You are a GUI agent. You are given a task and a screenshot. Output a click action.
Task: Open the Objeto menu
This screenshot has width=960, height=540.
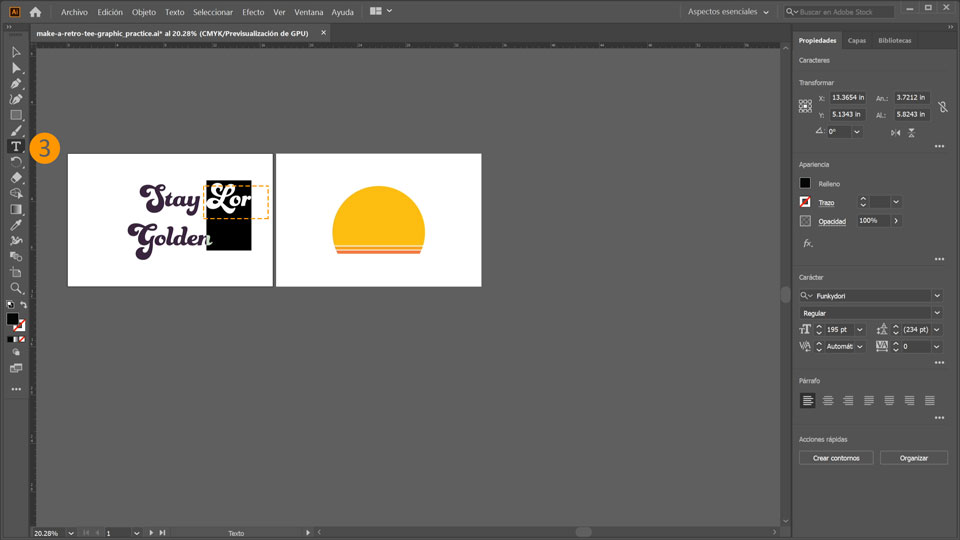point(144,12)
